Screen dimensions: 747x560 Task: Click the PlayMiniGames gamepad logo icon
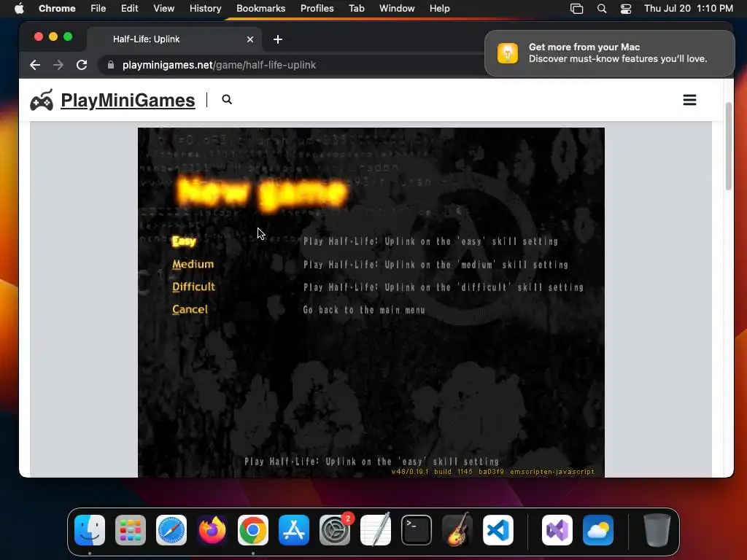pos(42,100)
